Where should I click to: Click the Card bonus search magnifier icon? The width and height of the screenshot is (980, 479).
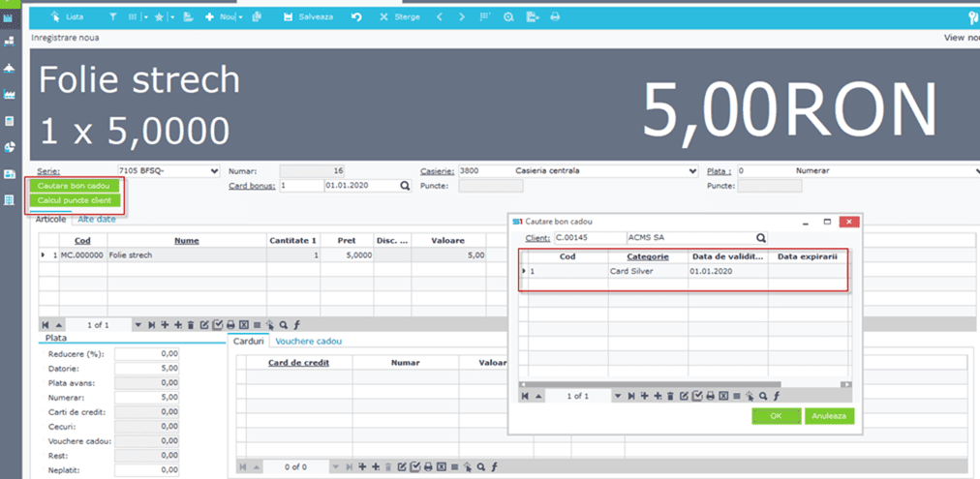[x=405, y=186]
